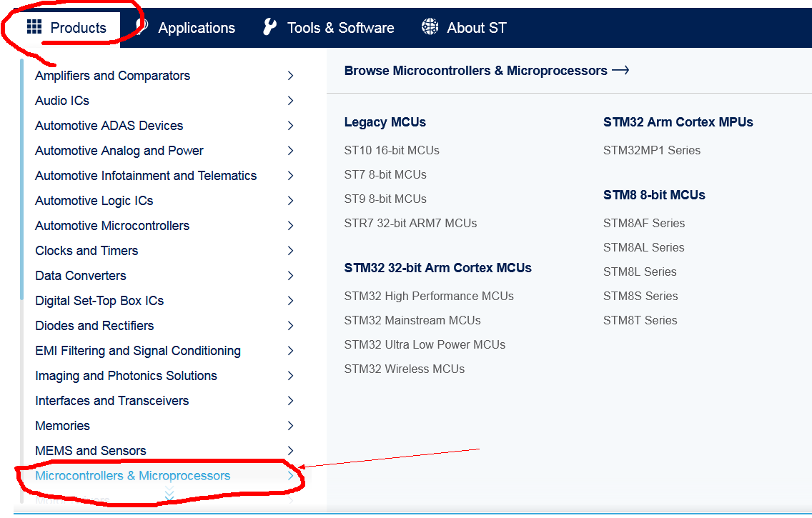Select EMI Filtering and Signal Conditioning category
This screenshot has width=812, height=518.
[x=138, y=351]
